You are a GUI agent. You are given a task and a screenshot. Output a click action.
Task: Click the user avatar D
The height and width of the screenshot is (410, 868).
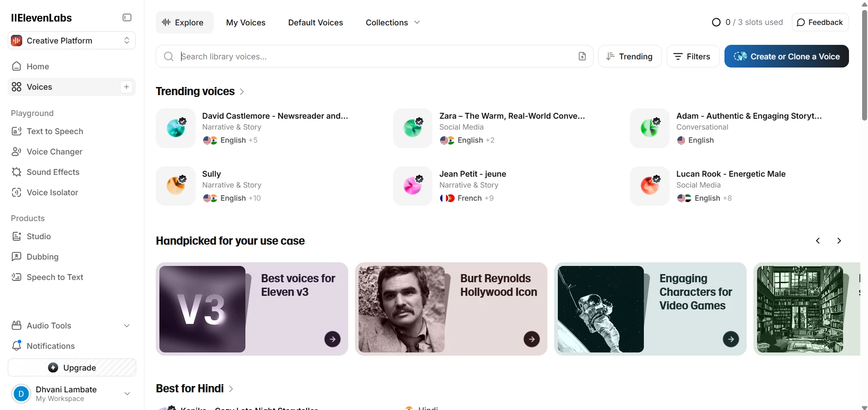(x=21, y=394)
